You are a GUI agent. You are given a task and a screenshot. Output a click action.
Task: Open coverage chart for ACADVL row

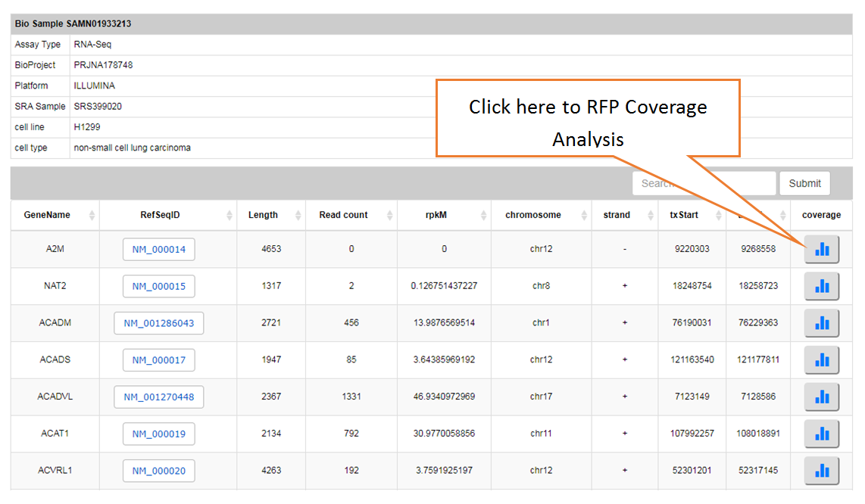click(x=821, y=397)
